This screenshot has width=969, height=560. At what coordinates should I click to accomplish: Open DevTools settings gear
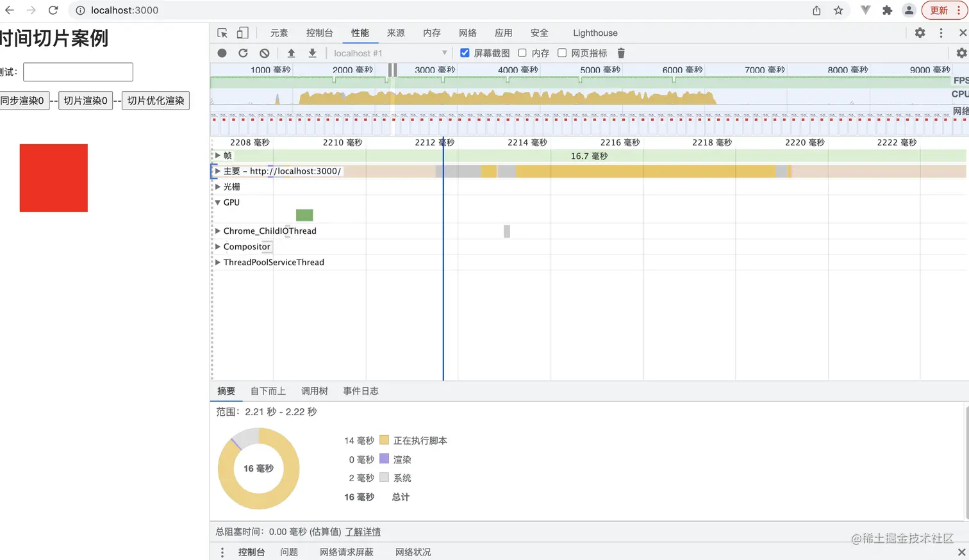(x=920, y=33)
